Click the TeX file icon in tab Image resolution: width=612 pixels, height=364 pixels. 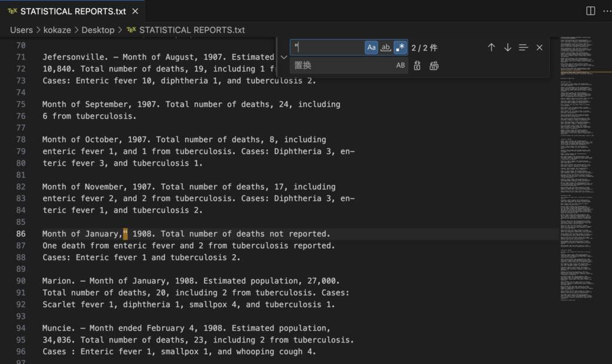(x=13, y=11)
